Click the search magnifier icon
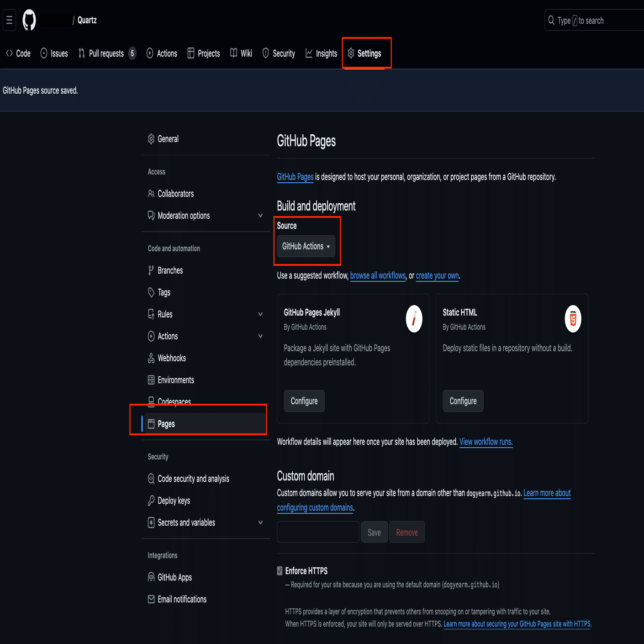The width and height of the screenshot is (644, 644). 551,21
